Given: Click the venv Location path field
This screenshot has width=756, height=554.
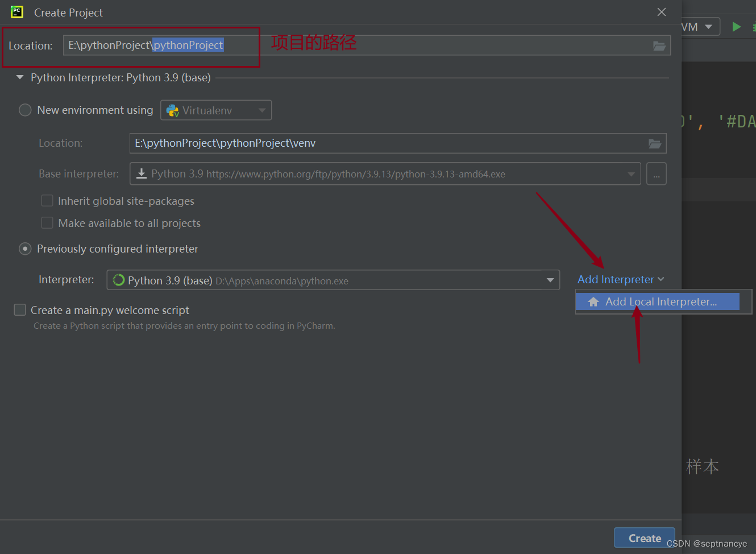Looking at the screenshot, I should 398,143.
